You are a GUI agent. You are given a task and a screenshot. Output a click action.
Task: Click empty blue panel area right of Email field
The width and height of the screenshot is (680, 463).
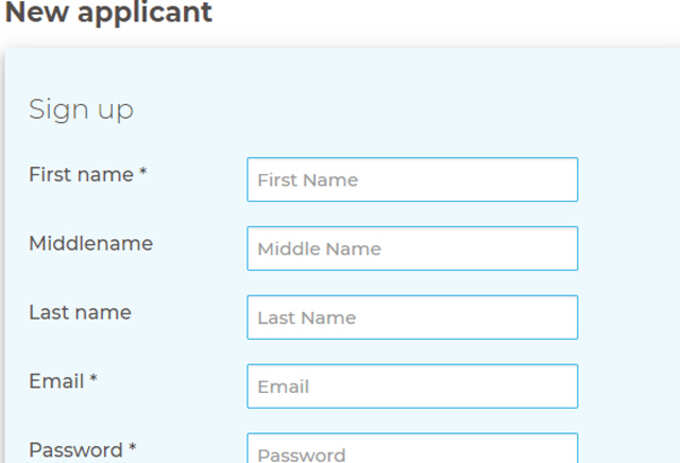(x=629, y=386)
